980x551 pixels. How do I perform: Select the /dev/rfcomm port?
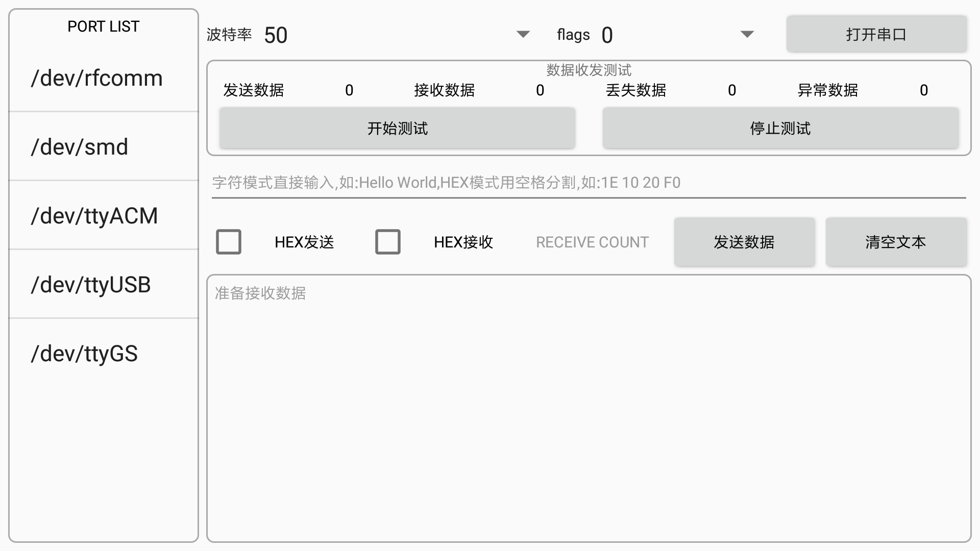(104, 78)
